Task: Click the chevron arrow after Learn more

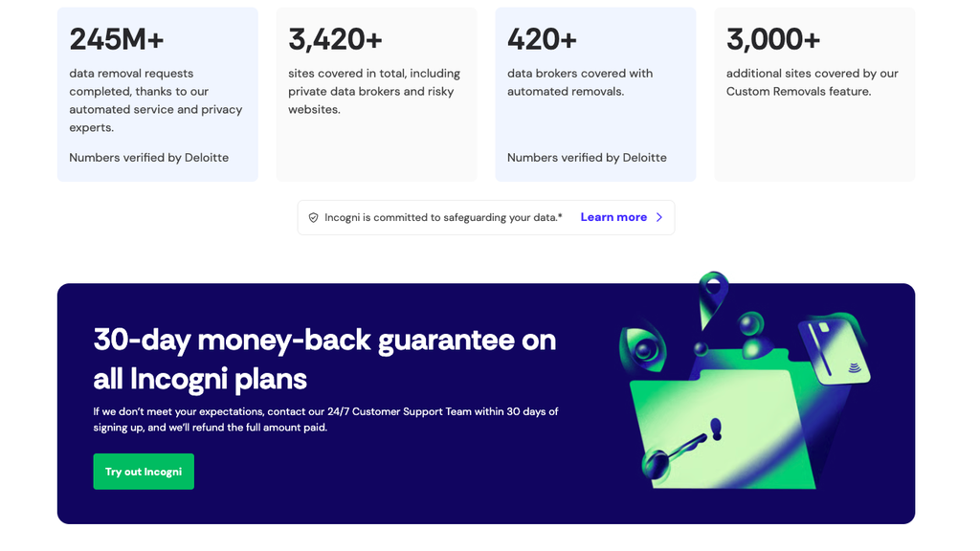Action: (658, 217)
